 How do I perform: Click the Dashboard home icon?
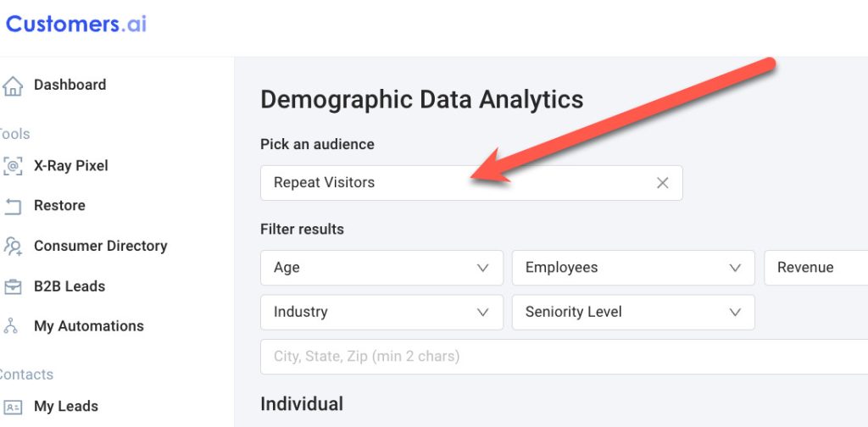coord(12,86)
